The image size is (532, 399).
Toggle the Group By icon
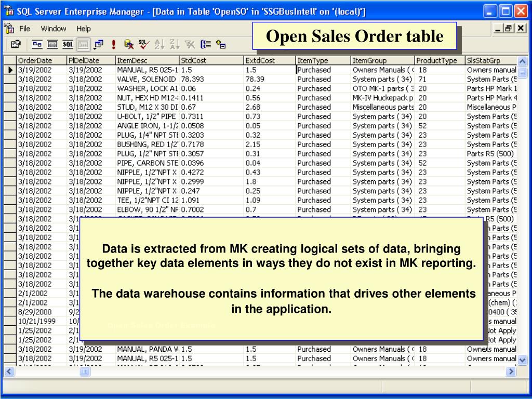click(x=206, y=44)
